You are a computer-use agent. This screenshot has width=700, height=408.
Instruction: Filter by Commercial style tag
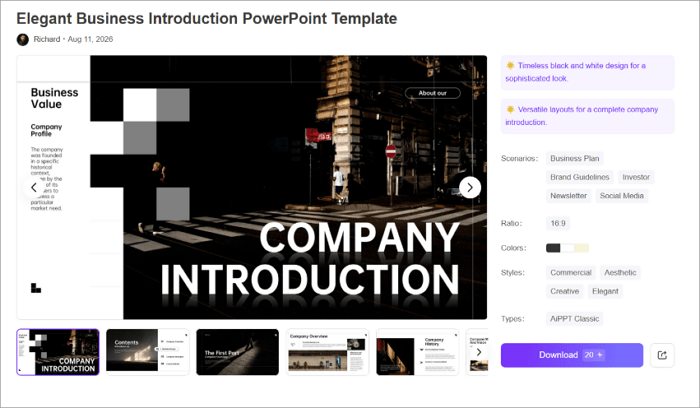571,273
